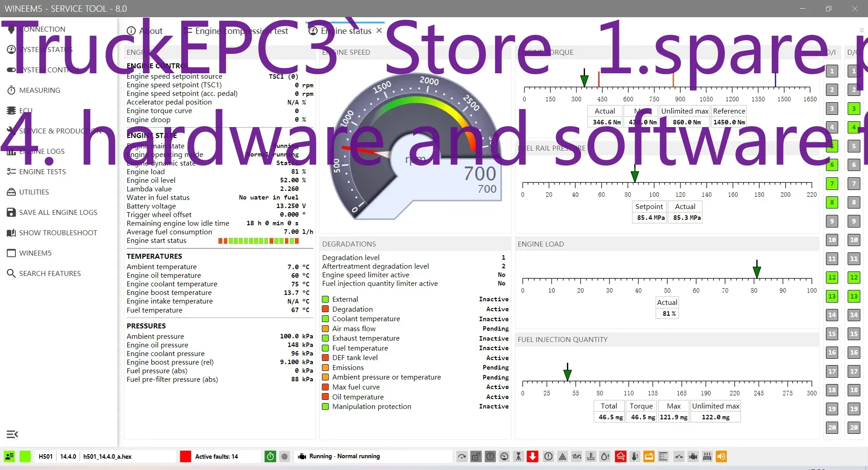This screenshot has height=470, width=868.
Task: Mute the orange speaker alarm icon
Action: point(721,456)
